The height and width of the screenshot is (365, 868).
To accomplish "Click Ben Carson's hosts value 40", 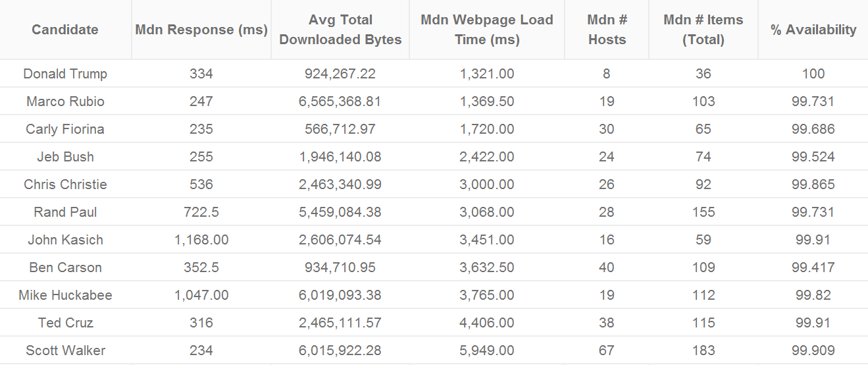I will [x=607, y=267].
